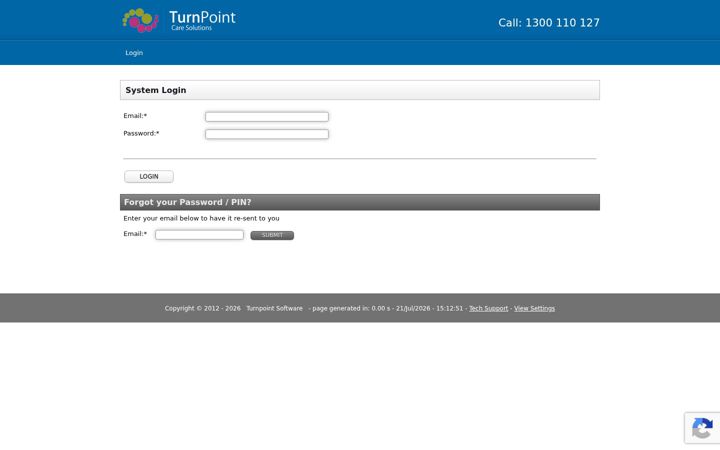Click the SUBMIT button
The image size is (720, 450).
pos(272,235)
